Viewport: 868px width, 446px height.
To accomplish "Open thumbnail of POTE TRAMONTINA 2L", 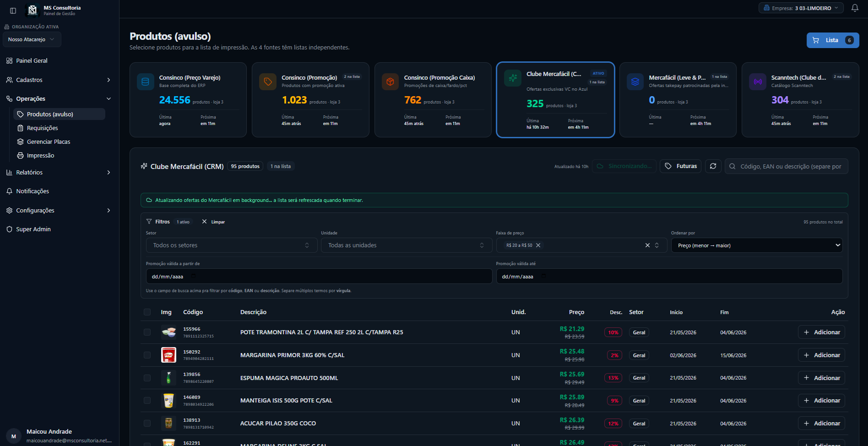I will click(x=168, y=332).
